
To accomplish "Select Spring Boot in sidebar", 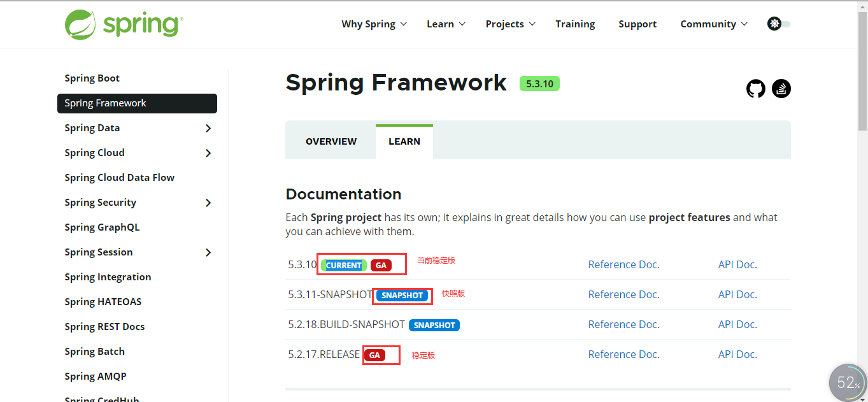I will point(92,78).
